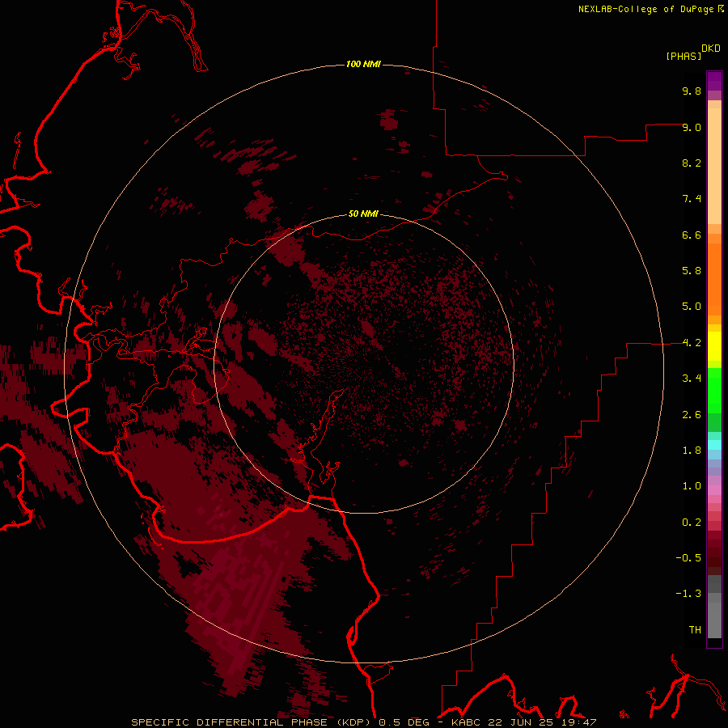Click the 19:47 time stamp
The image size is (728, 728).
578,722
